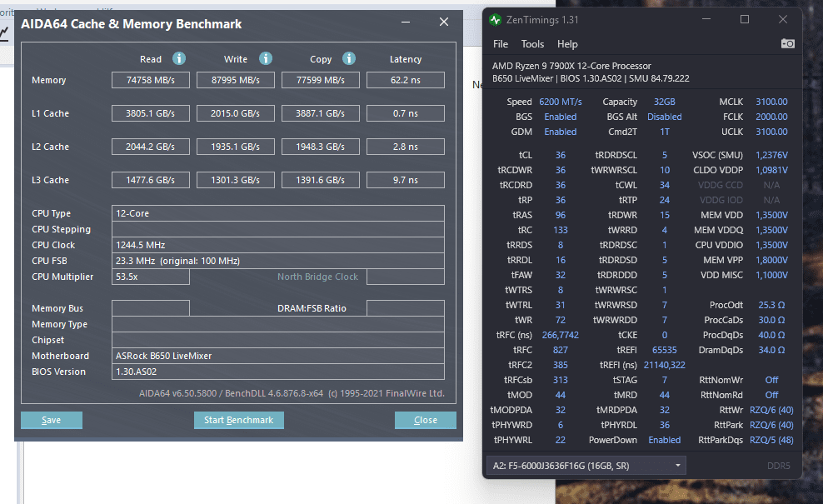Click the info icon next to Read

pyautogui.click(x=179, y=58)
